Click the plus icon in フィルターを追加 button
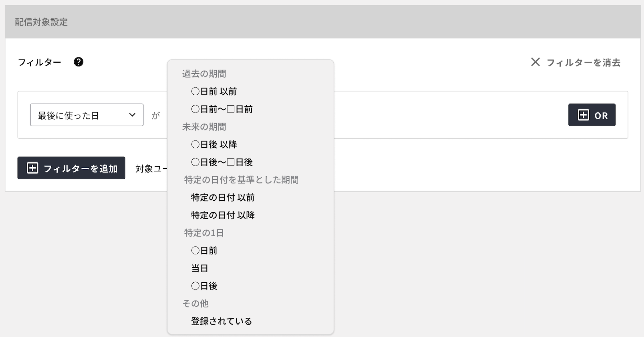The height and width of the screenshot is (337, 644). point(32,168)
